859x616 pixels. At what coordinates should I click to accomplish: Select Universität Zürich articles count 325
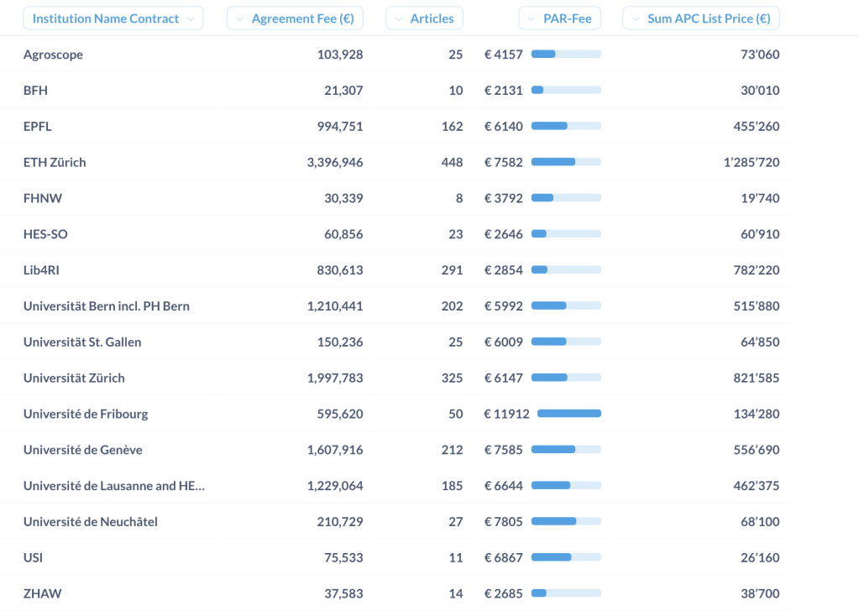pos(452,378)
